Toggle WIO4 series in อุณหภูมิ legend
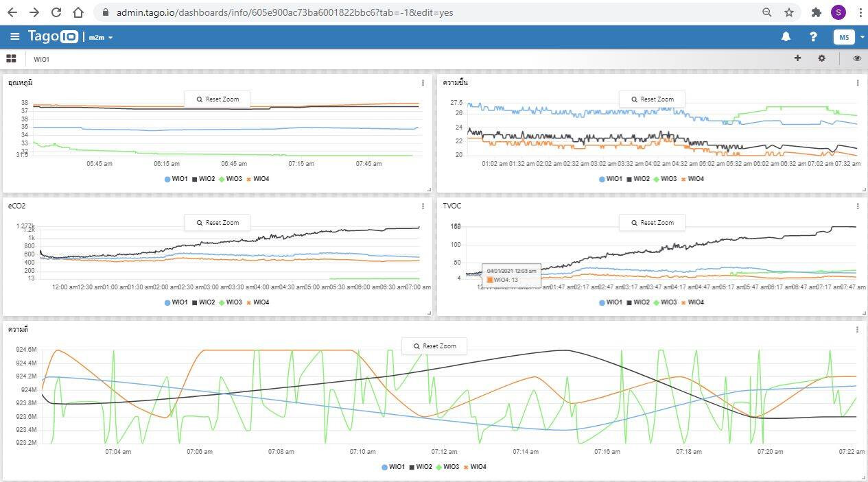Image resolution: width=868 pixels, height=482 pixels. point(258,179)
